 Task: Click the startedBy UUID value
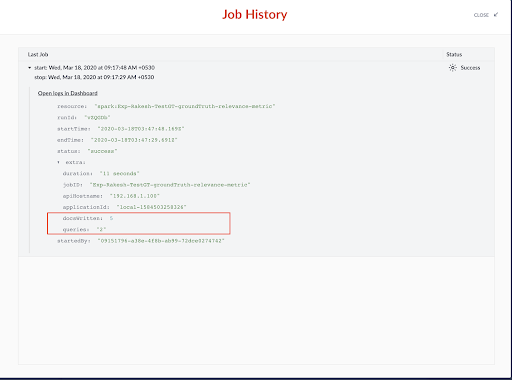coord(161,241)
